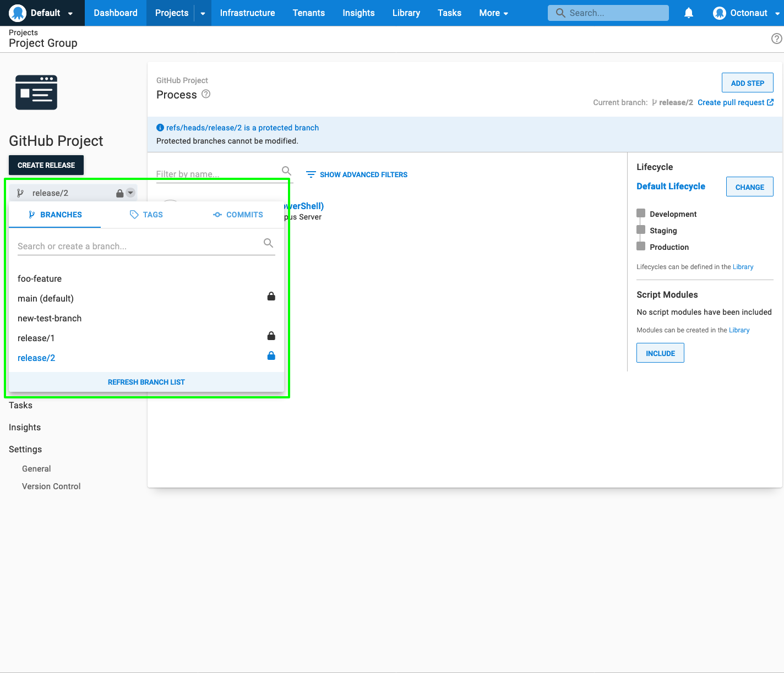Open help via the question mark icon
Viewport: 784px width, 673px height.
click(x=775, y=39)
